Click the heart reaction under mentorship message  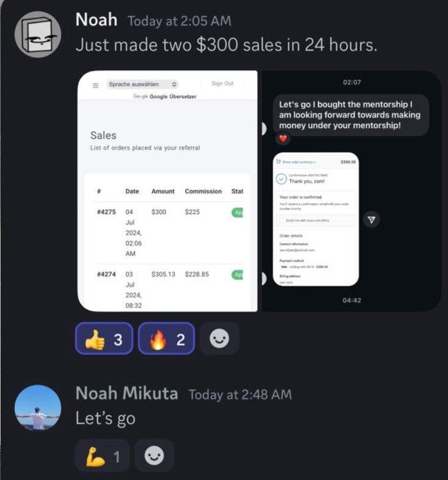coord(283,138)
